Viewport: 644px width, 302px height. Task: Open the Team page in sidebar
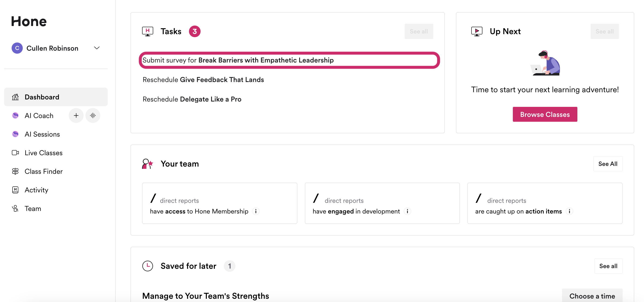(33, 208)
